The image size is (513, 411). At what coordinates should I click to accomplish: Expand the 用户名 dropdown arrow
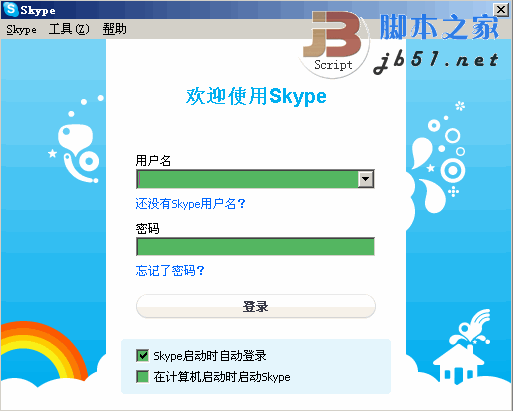coord(366,179)
